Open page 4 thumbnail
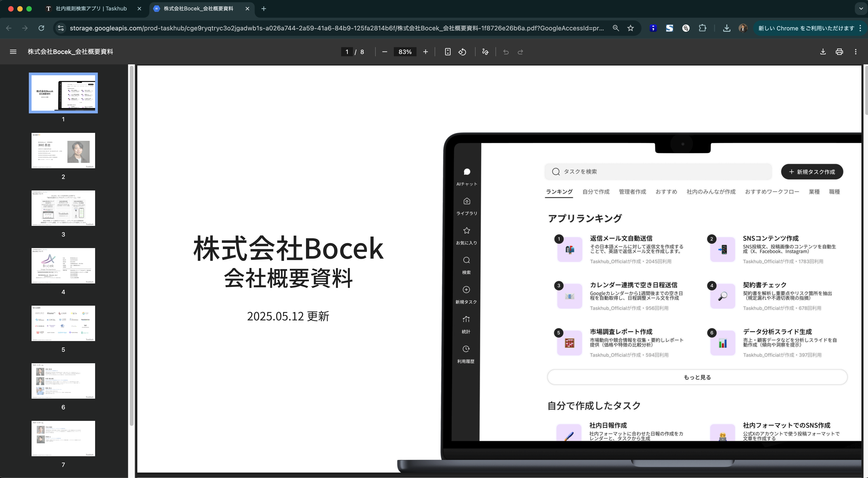The height and width of the screenshot is (478, 868). coord(63,266)
